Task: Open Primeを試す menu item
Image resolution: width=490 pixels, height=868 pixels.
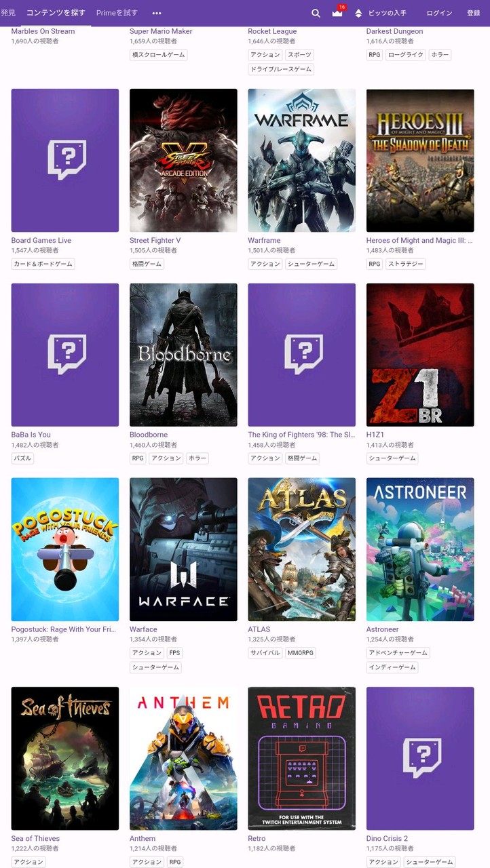Action: coord(117,13)
